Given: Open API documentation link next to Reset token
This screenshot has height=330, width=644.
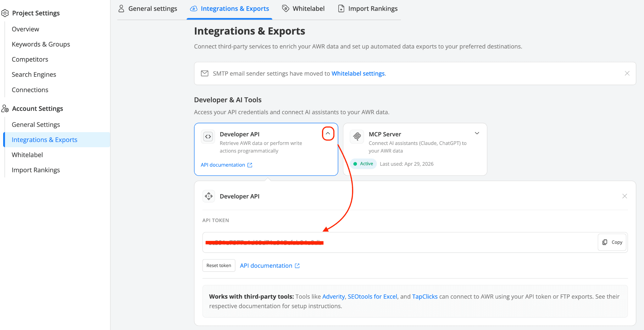Looking at the screenshot, I should 266,266.
